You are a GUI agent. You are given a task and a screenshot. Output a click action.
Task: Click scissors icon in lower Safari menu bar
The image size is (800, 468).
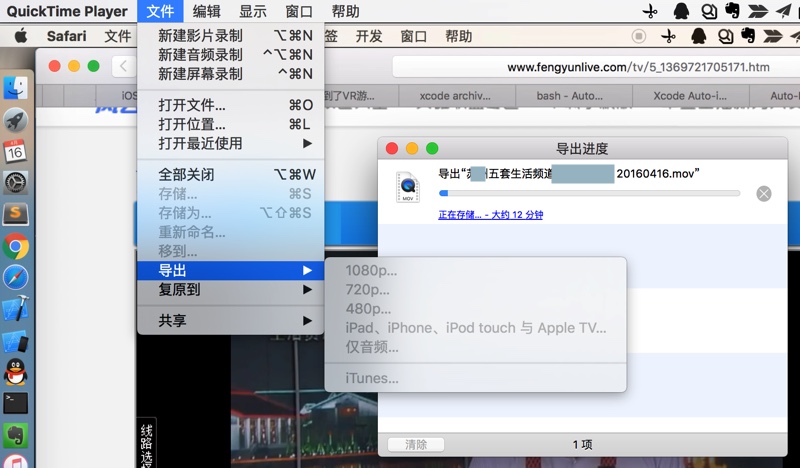(668, 36)
